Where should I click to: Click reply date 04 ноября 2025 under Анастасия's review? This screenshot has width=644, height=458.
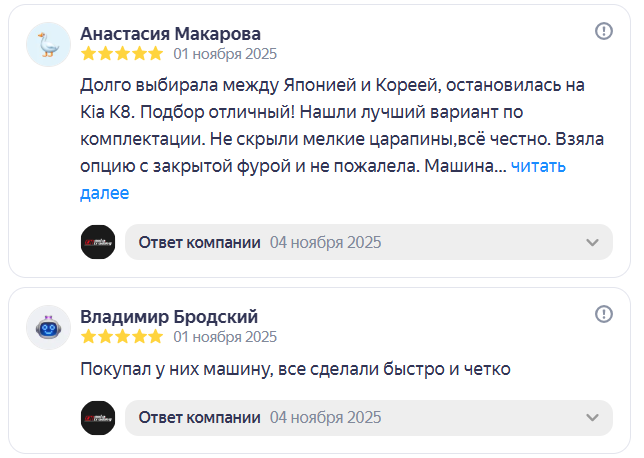tap(325, 243)
